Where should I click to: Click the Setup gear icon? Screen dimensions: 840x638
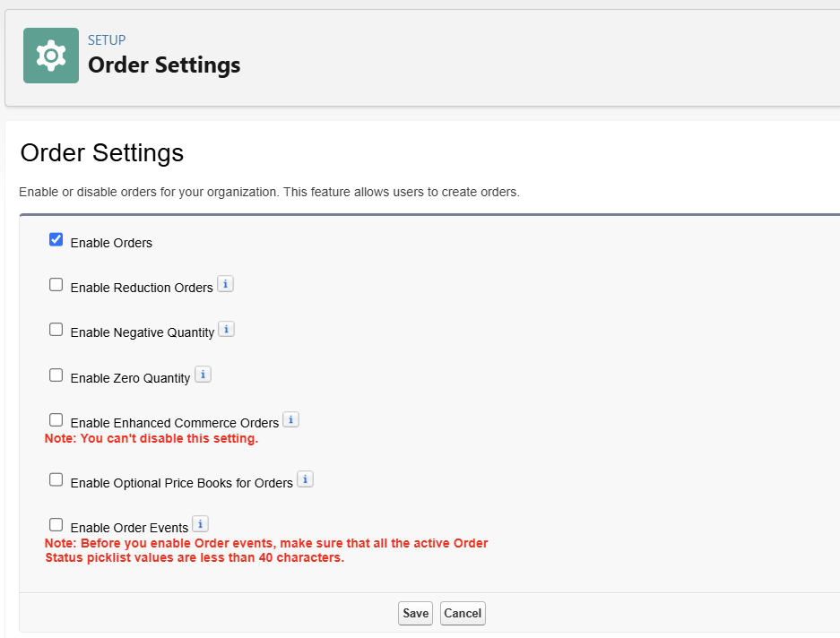51,56
